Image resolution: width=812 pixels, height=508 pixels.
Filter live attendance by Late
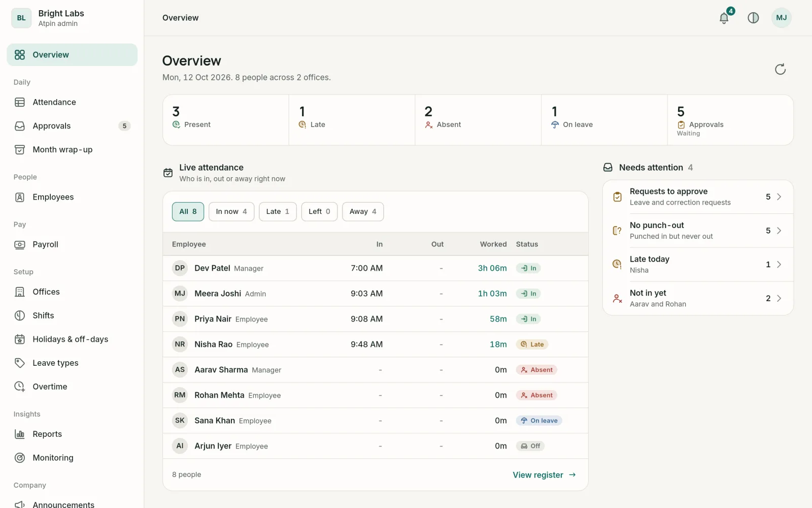(278, 211)
